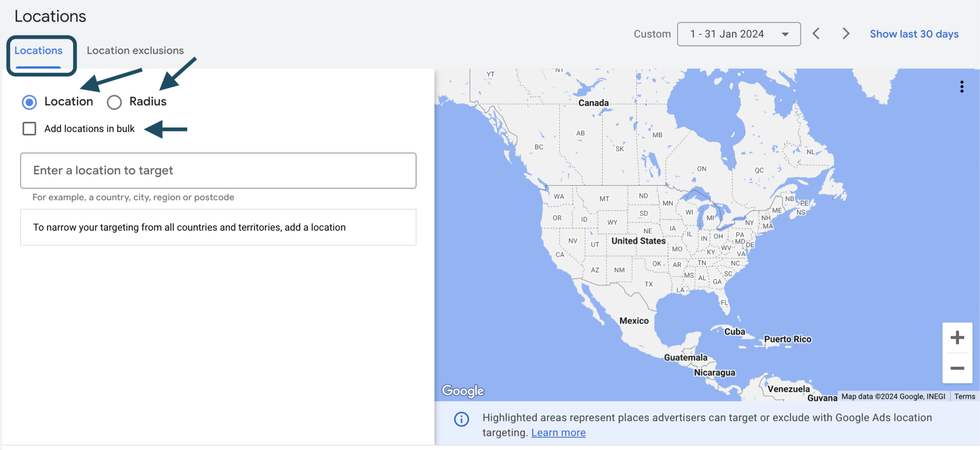
Task: Select the Location targeting radio button
Action: tap(29, 102)
